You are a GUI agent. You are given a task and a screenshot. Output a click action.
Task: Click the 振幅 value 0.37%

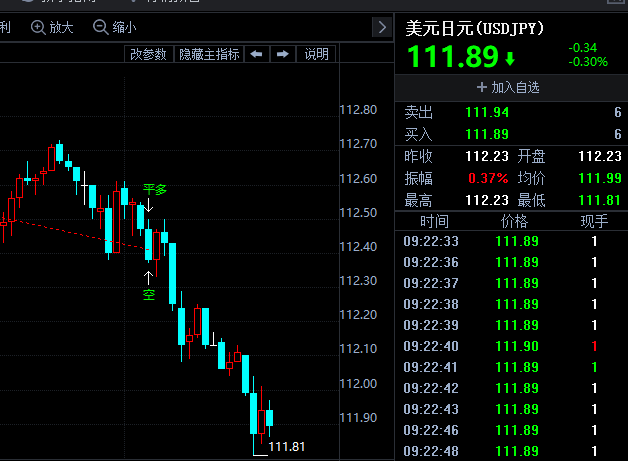click(x=488, y=178)
